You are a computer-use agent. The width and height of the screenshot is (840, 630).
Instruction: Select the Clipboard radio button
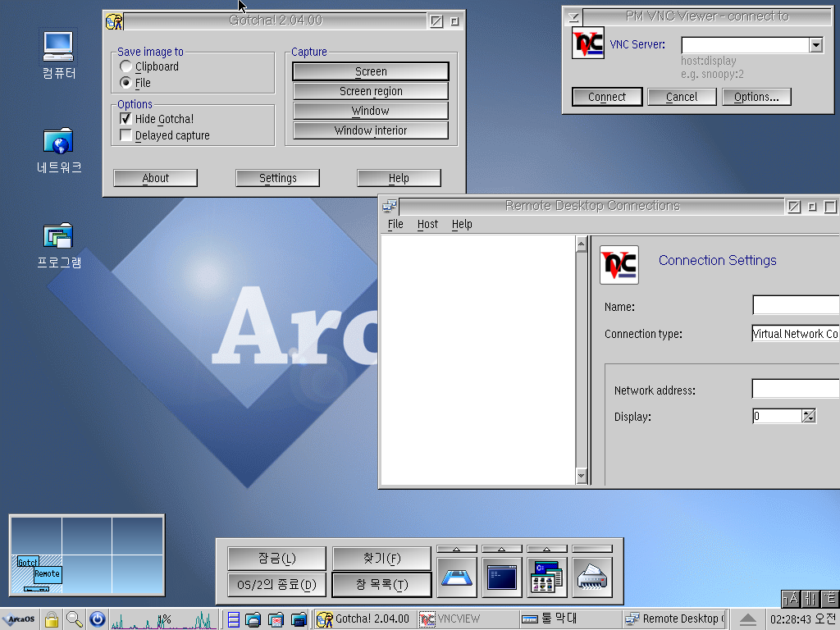pos(126,66)
